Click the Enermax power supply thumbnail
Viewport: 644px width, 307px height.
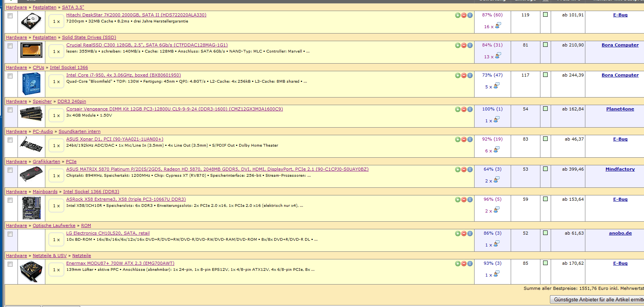[x=31, y=272]
